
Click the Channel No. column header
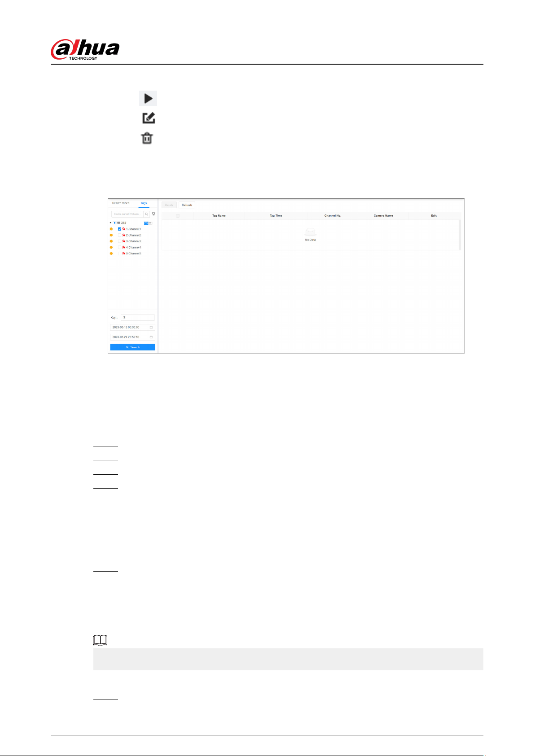tap(333, 216)
